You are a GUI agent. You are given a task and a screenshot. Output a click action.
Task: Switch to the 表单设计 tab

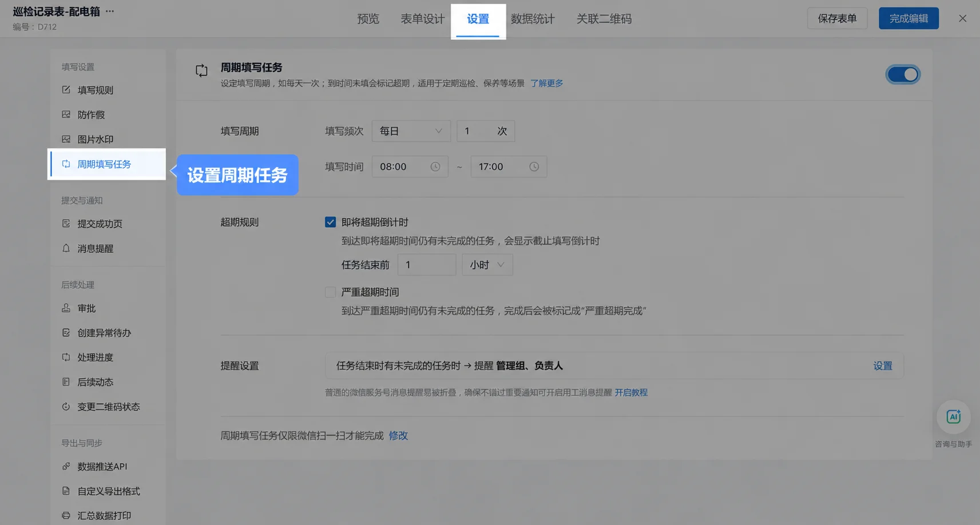click(423, 19)
